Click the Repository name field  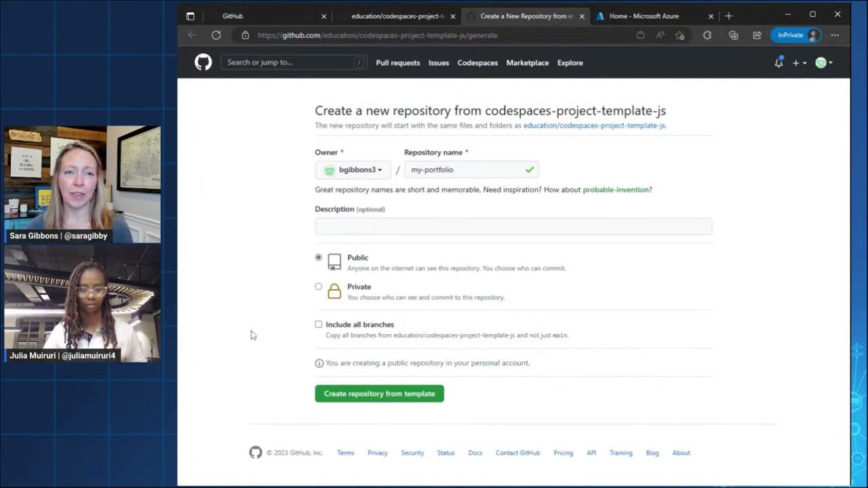pyautogui.click(x=471, y=169)
